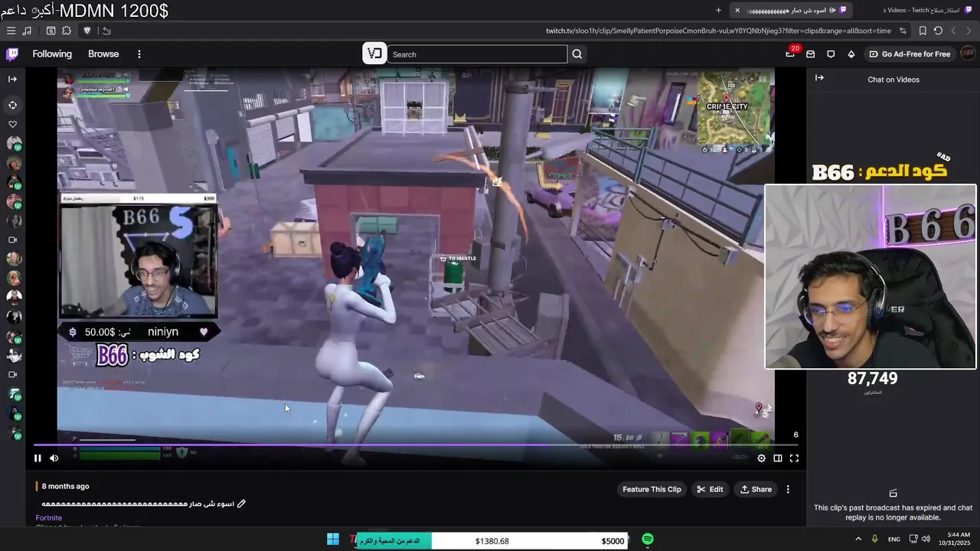Click the heart followed-channels icon in sidebar
Image resolution: width=980 pixels, height=551 pixels.
click(12, 124)
